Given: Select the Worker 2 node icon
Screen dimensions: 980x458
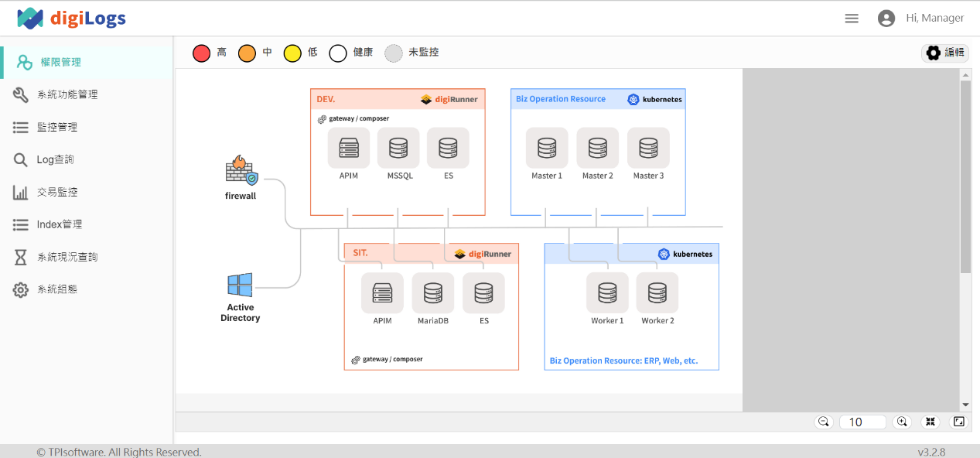Looking at the screenshot, I should pos(657,293).
